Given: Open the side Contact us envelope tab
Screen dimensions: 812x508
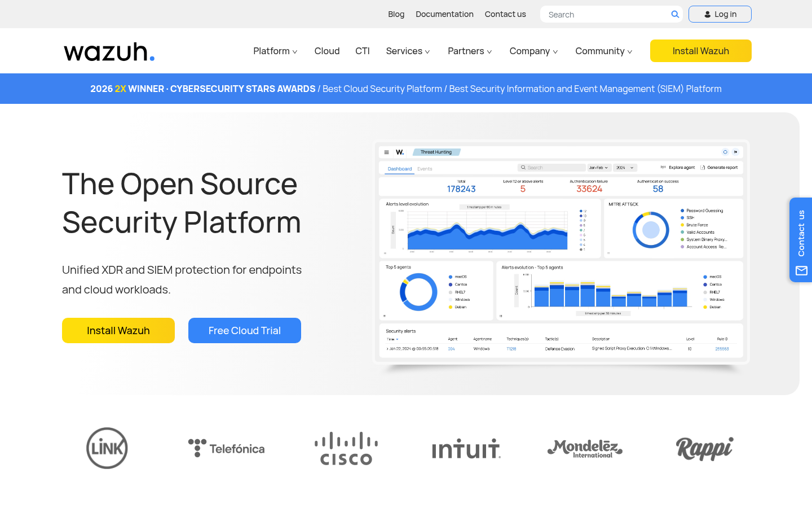Looking at the screenshot, I should point(801,240).
